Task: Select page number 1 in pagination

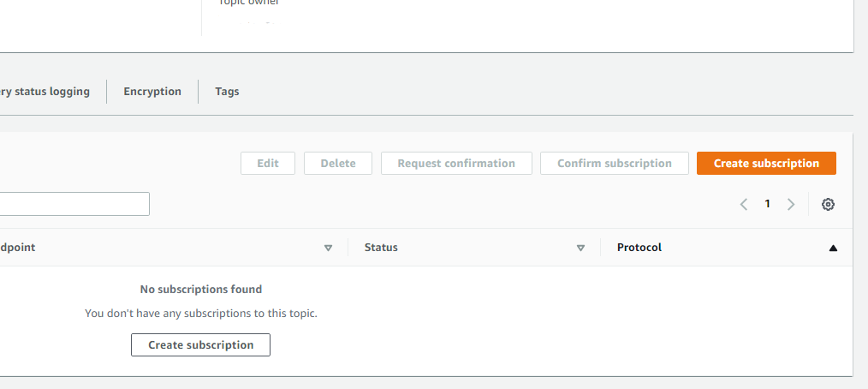Action: tap(768, 204)
